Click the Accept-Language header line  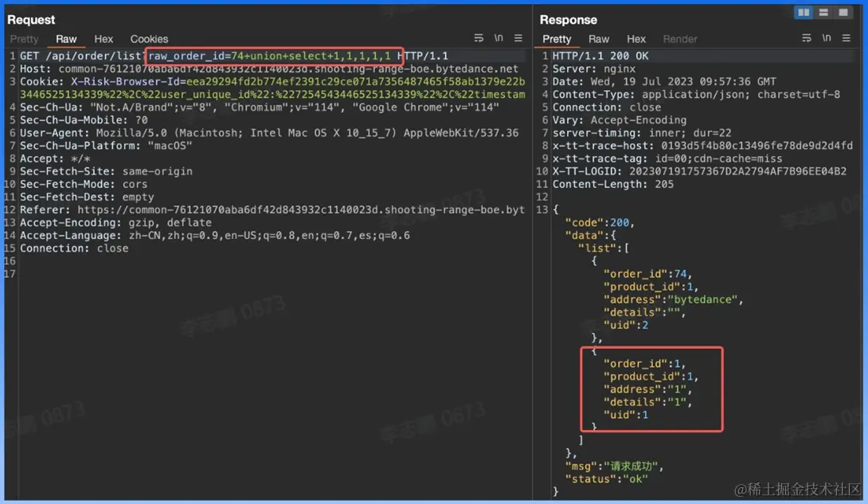click(x=215, y=235)
